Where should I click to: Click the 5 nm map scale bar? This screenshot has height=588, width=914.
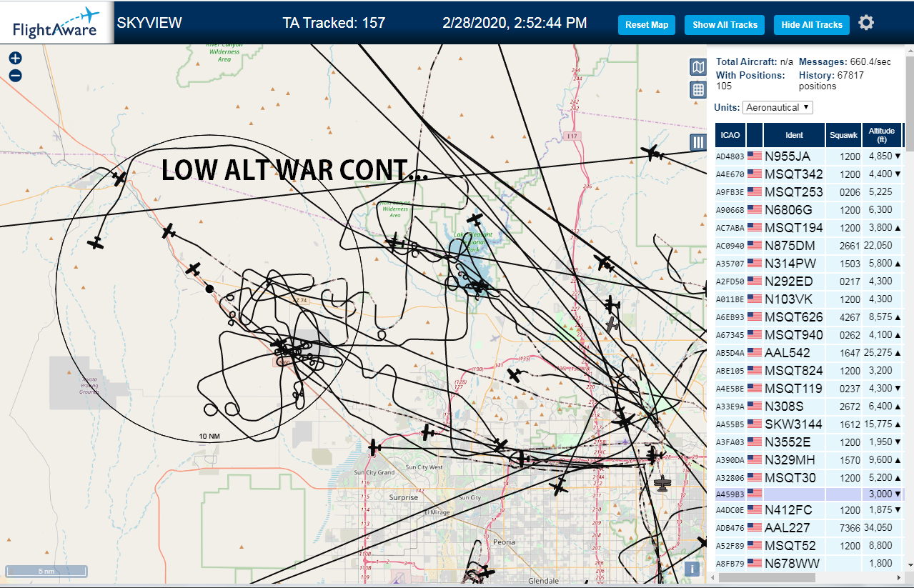tap(46, 571)
